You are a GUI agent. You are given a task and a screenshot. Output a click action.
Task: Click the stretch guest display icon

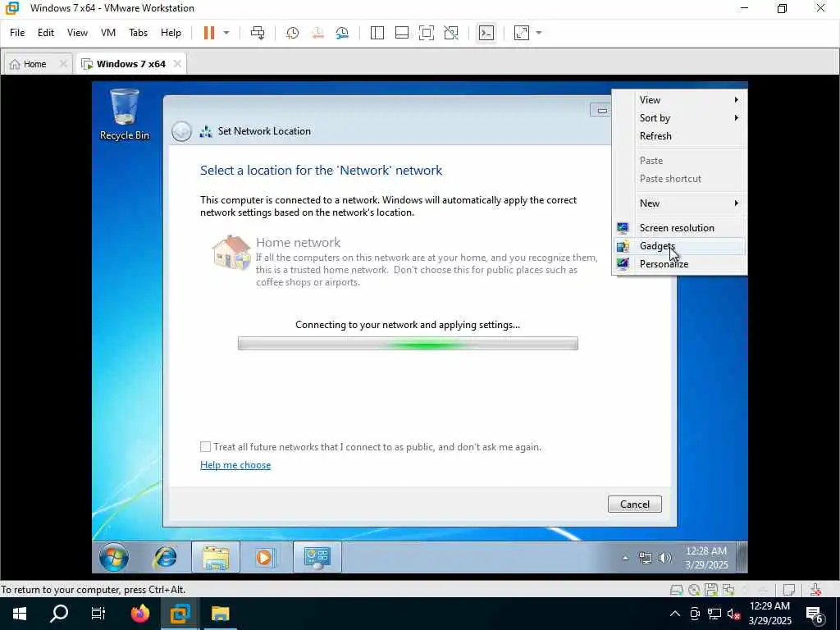(x=521, y=33)
